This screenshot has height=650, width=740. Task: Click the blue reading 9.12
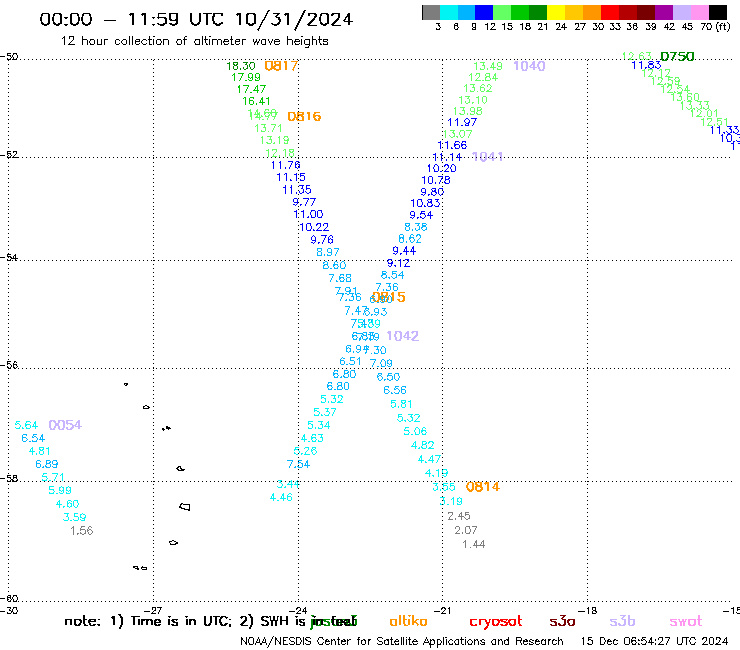tap(398, 263)
